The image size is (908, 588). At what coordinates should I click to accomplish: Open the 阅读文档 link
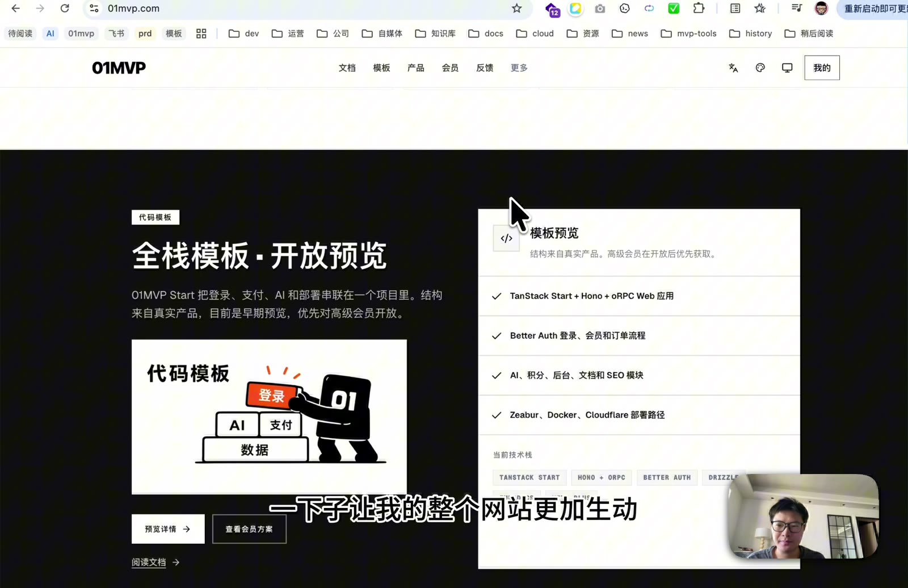point(155,562)
